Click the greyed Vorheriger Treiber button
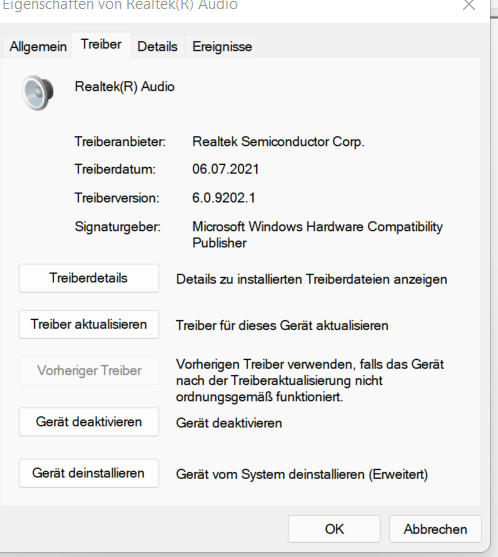 tap(89, 371)
